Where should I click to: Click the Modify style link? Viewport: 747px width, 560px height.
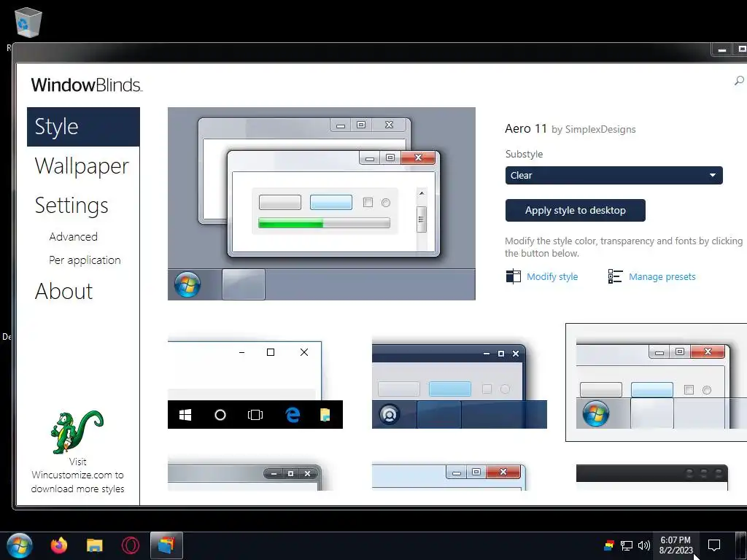tap(552, 276)
